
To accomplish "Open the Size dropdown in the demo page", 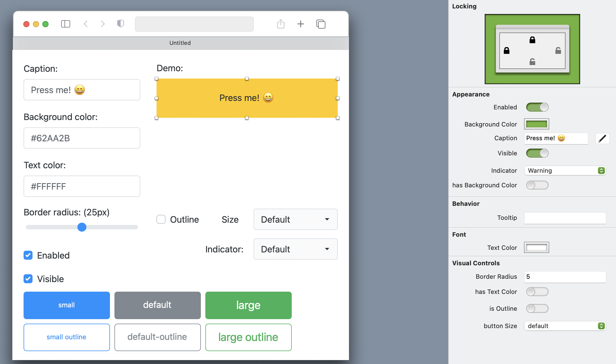I will click(295, 219).
